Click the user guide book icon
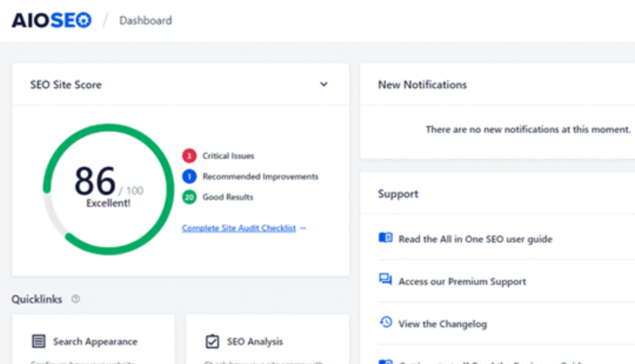Image resolution: width=635 pixels, height=364 pixels. 385,237
